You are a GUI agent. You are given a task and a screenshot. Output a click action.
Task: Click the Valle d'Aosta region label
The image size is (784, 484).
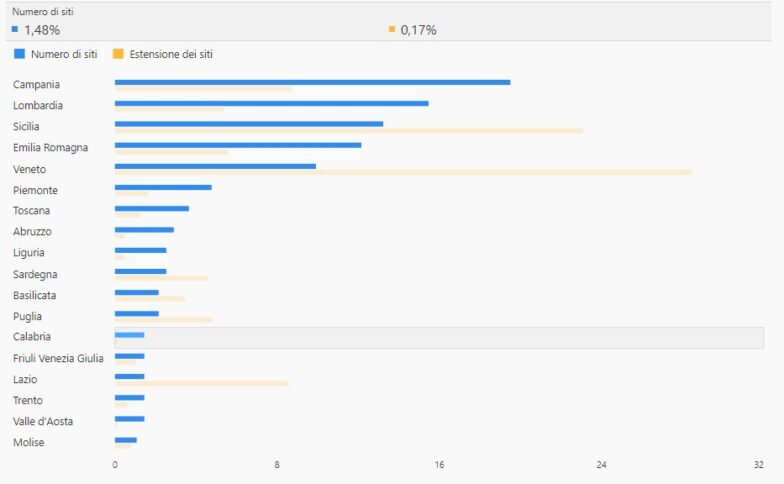(43, 421)
